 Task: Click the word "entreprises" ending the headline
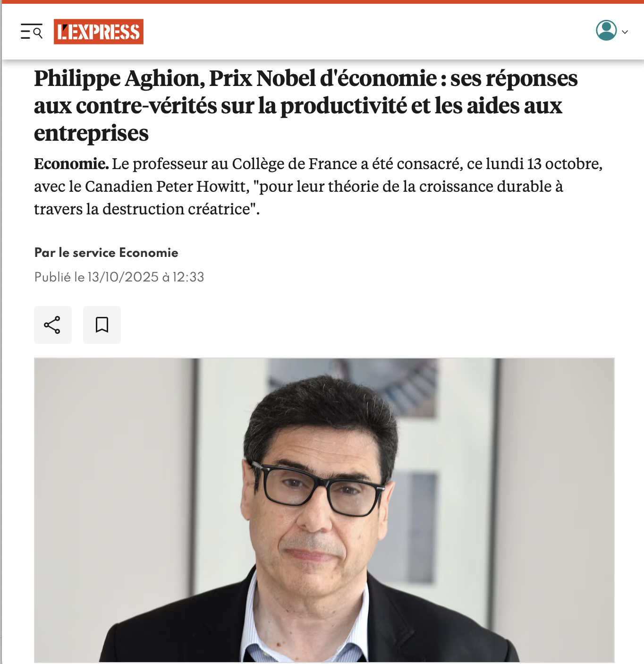click(x=91, y=134)
